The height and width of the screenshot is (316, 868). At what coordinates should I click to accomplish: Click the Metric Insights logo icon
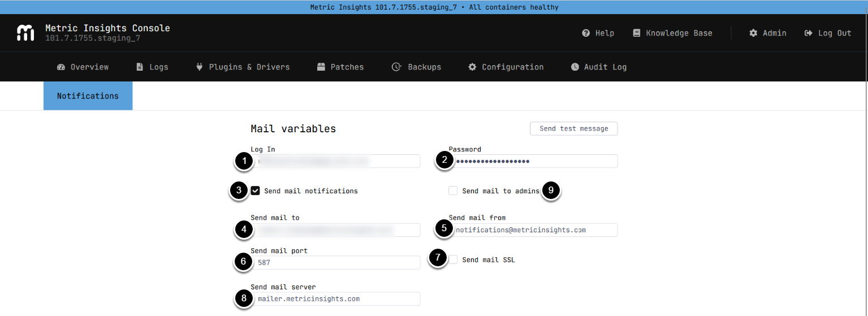pos(25,33)
